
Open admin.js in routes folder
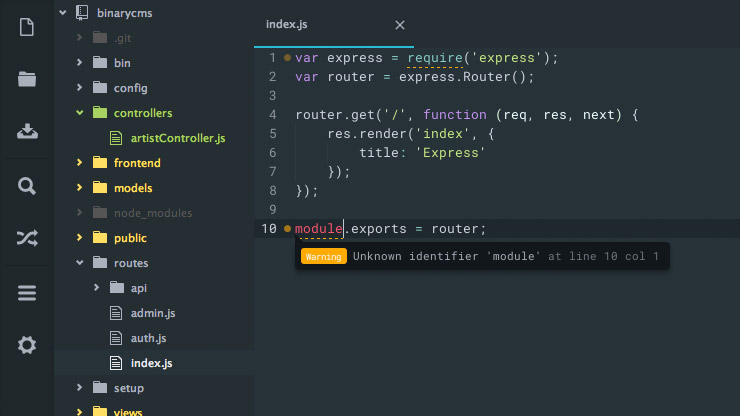[153, 313]
